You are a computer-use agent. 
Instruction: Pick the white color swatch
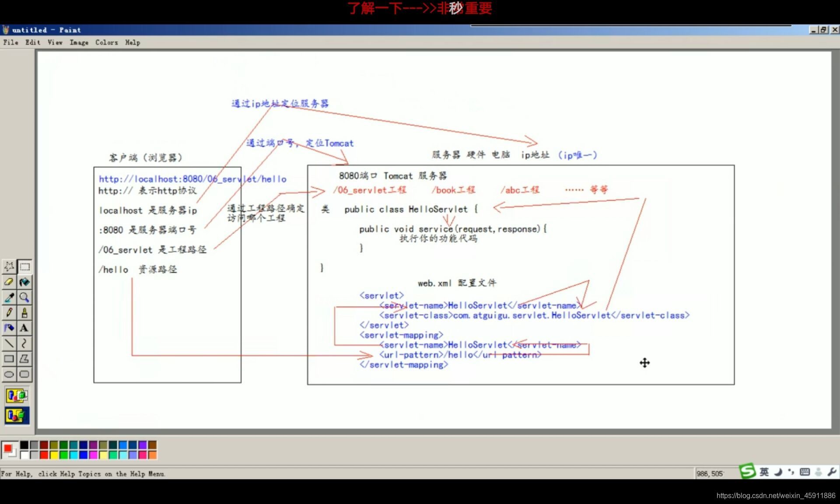click(x=24, y=455)
